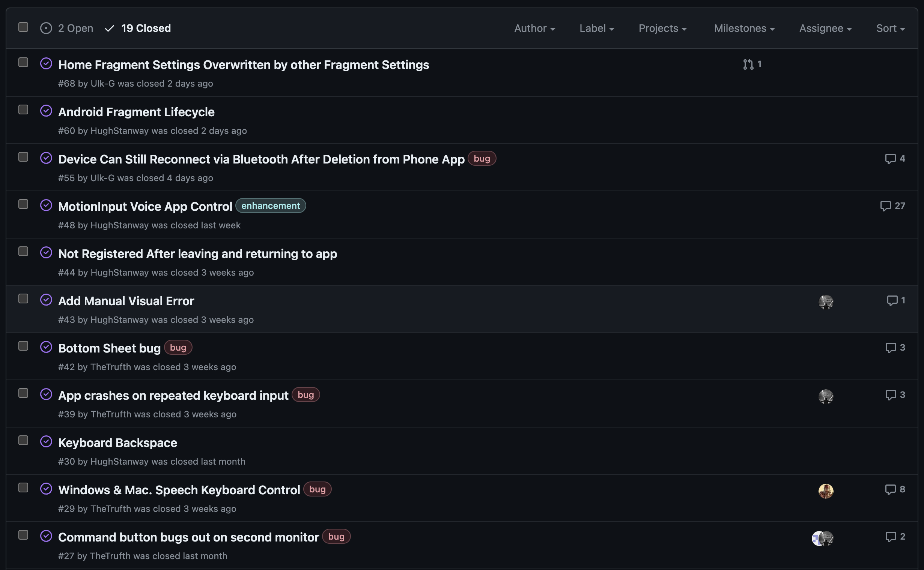Screen dimensions: 924x570
Task: Click closed status icon beside Keyboard Backspace
Action: coord(46,441)
